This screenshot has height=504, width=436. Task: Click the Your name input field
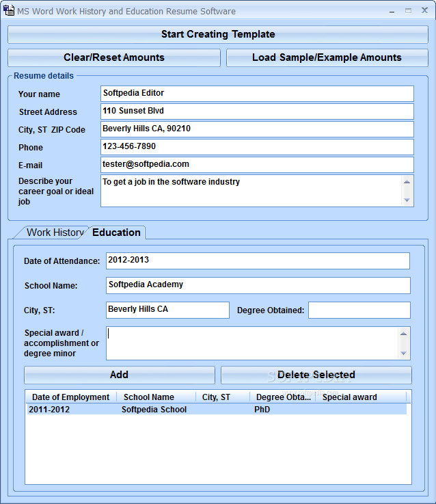pyautogui.click(x=257, y=94)
